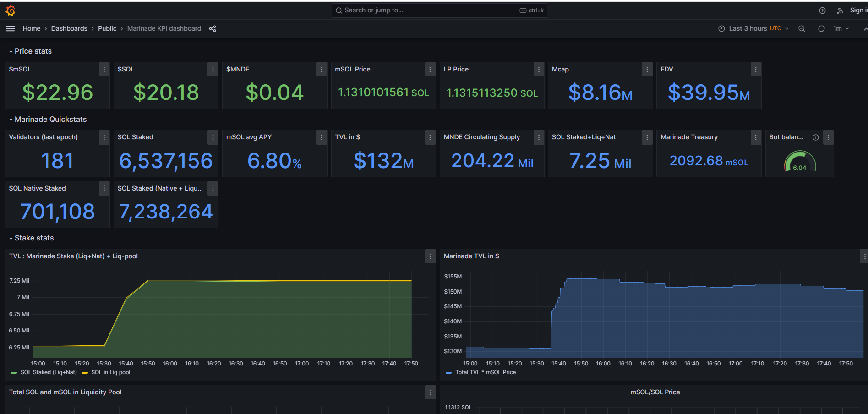Open the help question-mark icon
The width and height of the screenshot is (868, 414).
(822, 11)
